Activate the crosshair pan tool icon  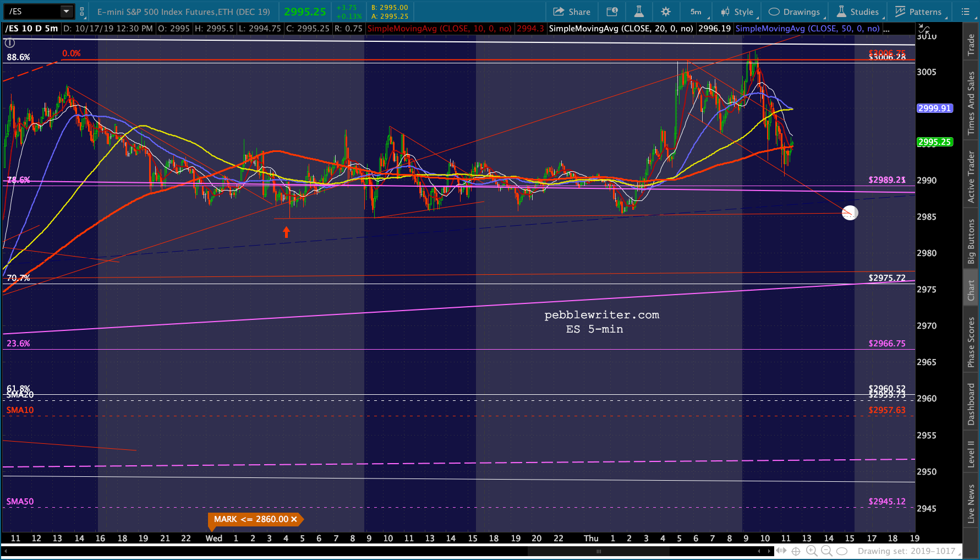pyautogui.click(x=796, y=551)
